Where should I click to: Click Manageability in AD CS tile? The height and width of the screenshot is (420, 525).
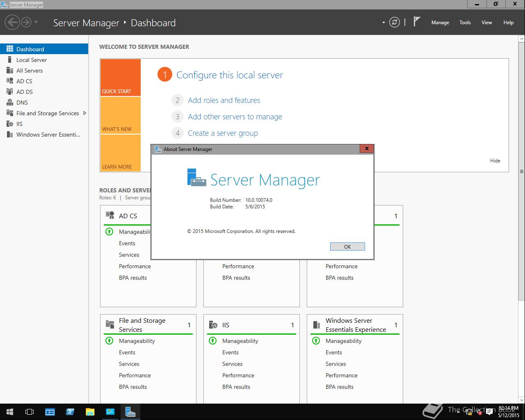[135, 232]
